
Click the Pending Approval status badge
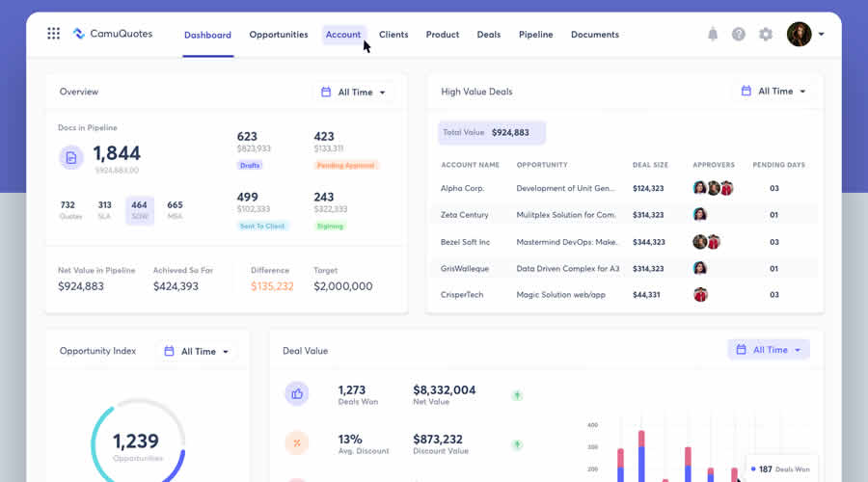pyautogui.click(x=346, y=165)
